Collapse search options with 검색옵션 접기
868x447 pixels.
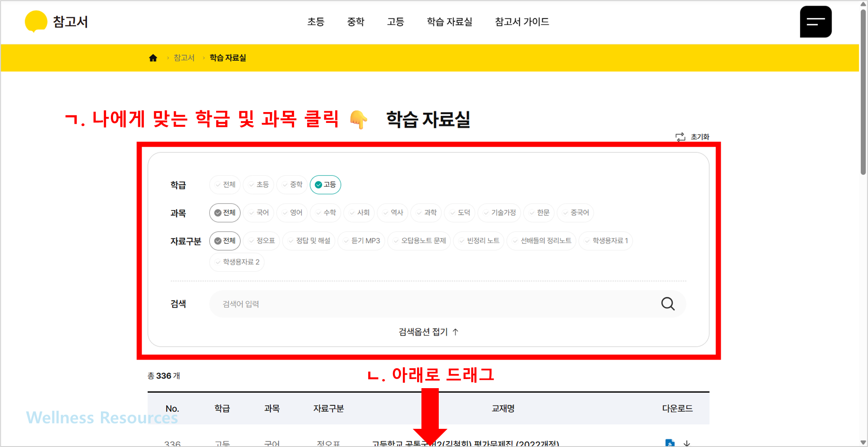428,332
